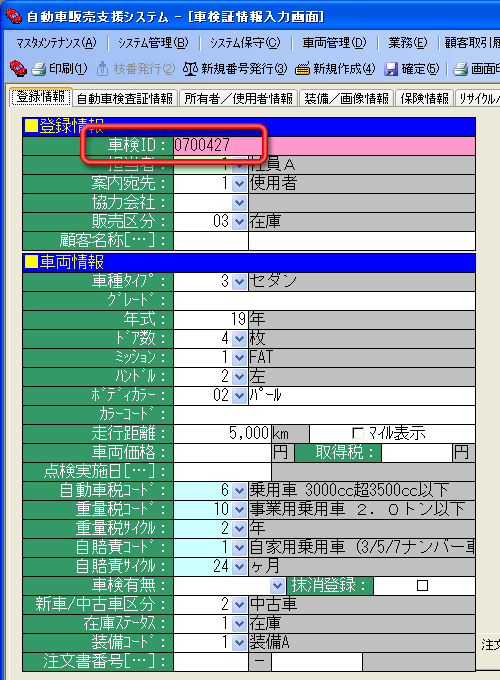Switch to the 自動車検査証情報 tab
This screenshot has width=500, height=680.
click(x=125, y=98)
